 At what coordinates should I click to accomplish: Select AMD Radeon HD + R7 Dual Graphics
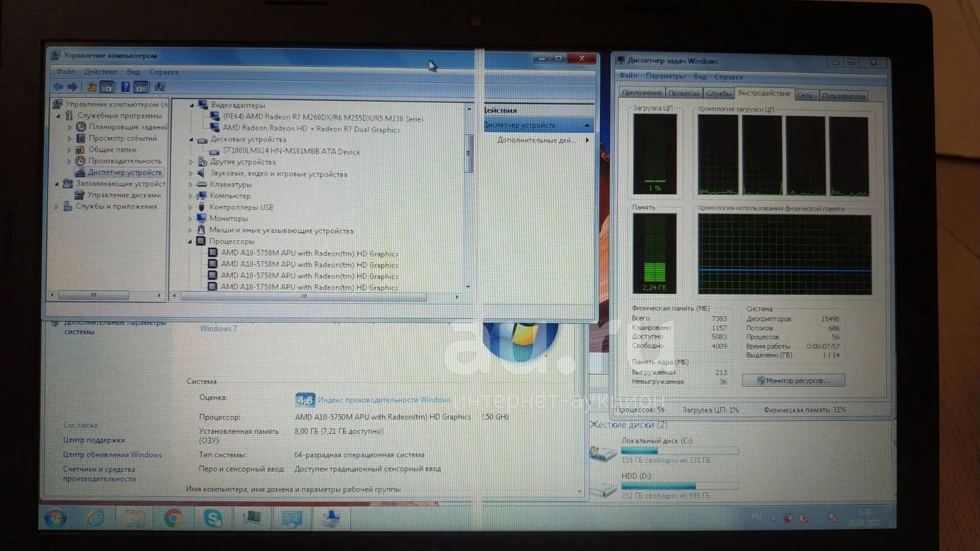coord(311,129)
